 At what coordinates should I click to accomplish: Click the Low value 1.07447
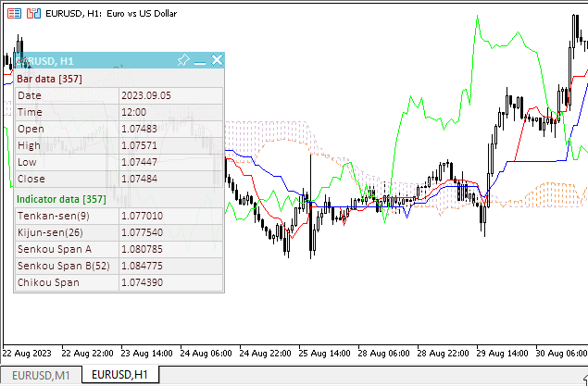(139, 162)
